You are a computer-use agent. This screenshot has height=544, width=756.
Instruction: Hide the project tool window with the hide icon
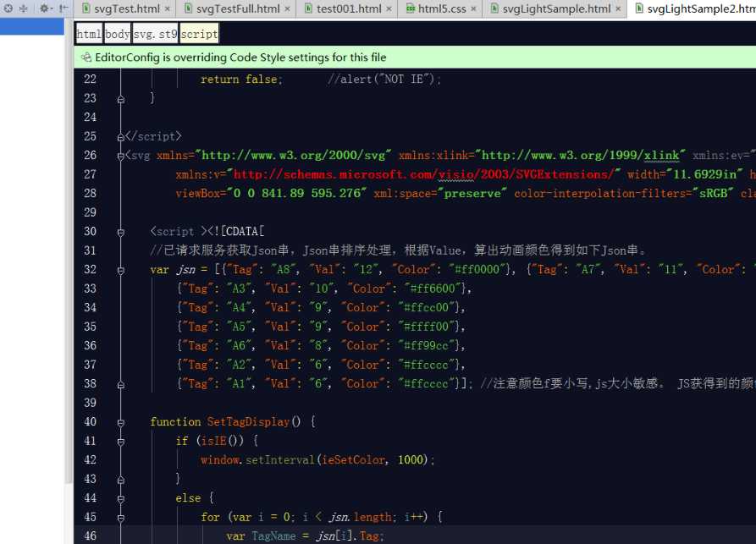[x=63, y=8]
